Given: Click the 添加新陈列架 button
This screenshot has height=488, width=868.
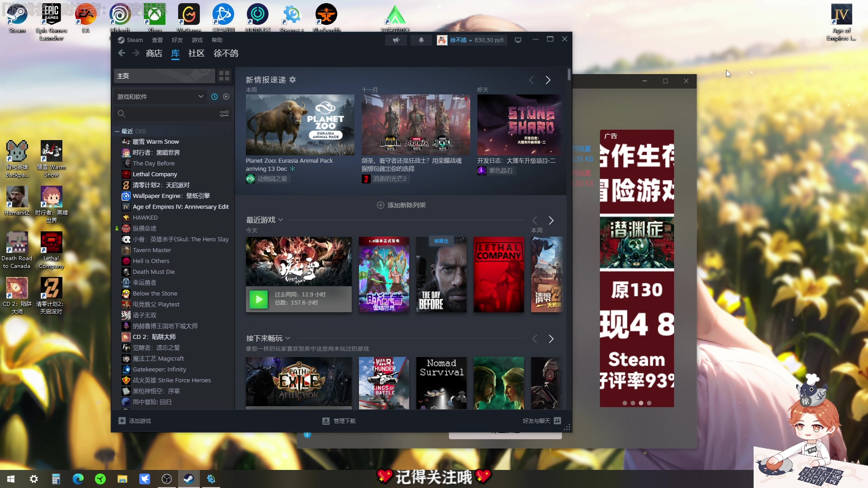Looking at the screenshot, I should tap(401, 205).
